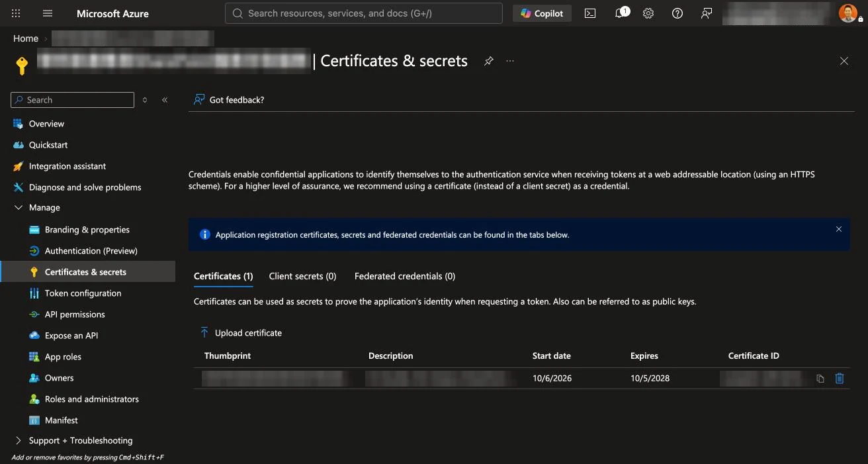Open the hamburger portal menu
Viewport: 868px width, 464px height.
coord(48,13)
